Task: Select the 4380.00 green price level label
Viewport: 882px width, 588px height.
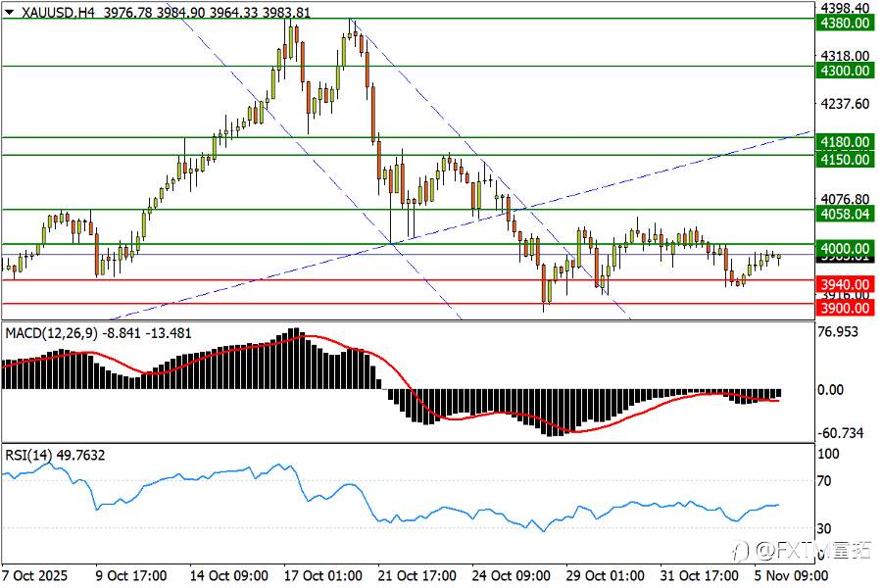Action: [845, 24]
